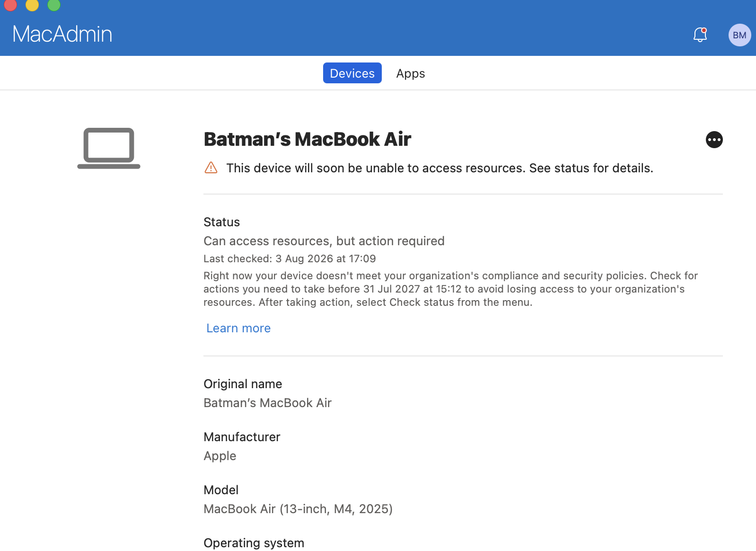Click the laptop device icon

click(x=109, y=148)
